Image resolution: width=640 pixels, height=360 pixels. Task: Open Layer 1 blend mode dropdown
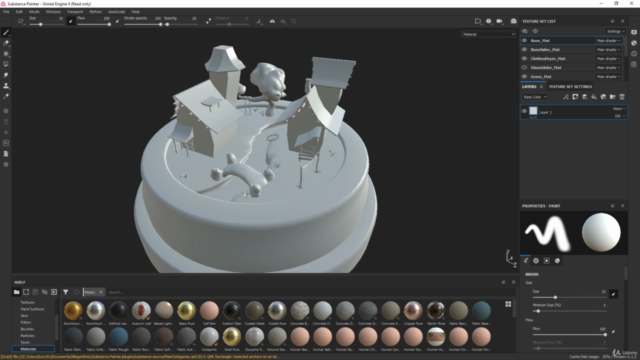tap(619, 109)
